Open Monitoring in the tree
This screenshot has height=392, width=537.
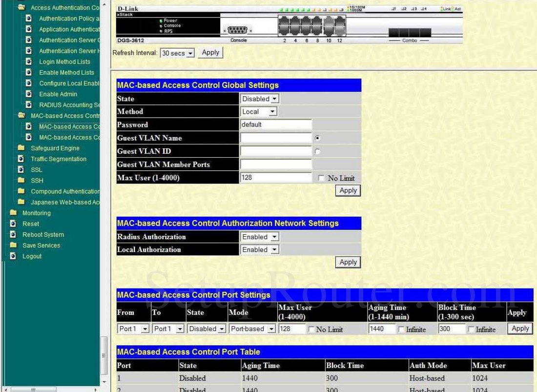tap(37, 213)
